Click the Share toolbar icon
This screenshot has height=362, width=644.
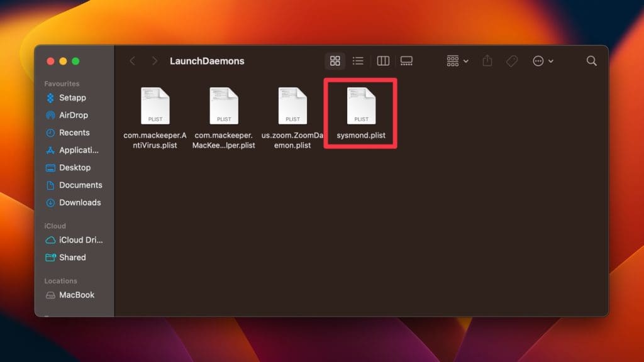point(487,61)
